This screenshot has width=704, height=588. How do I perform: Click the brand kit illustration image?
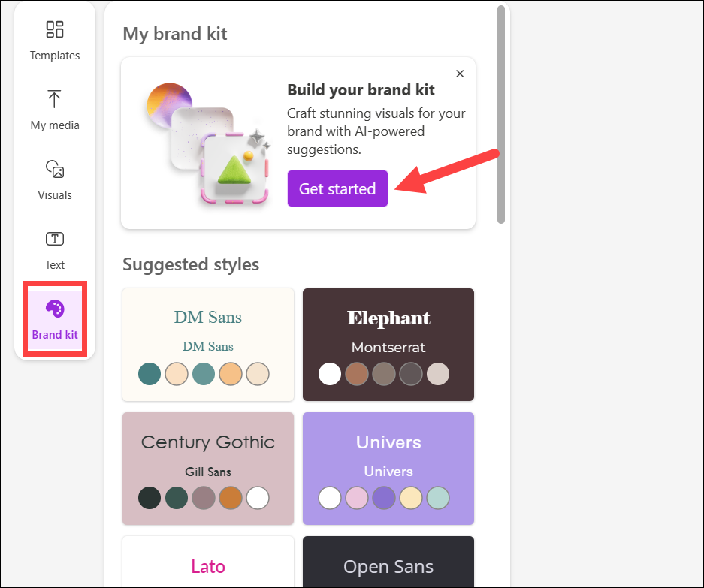point(208,143)
